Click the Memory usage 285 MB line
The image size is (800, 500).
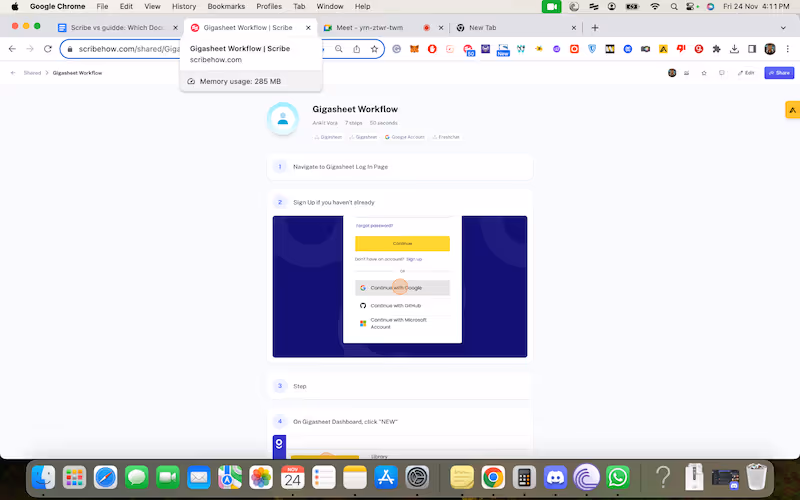[251, 81]
